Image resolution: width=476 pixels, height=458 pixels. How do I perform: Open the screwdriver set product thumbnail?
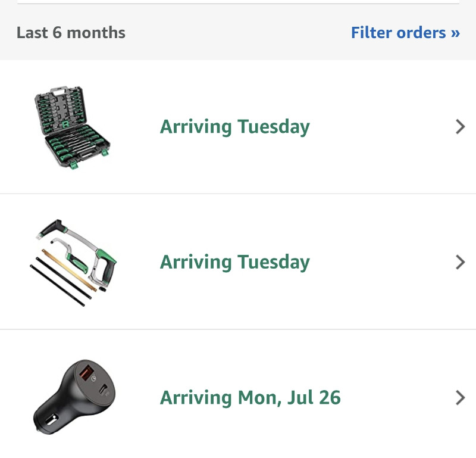72,127
